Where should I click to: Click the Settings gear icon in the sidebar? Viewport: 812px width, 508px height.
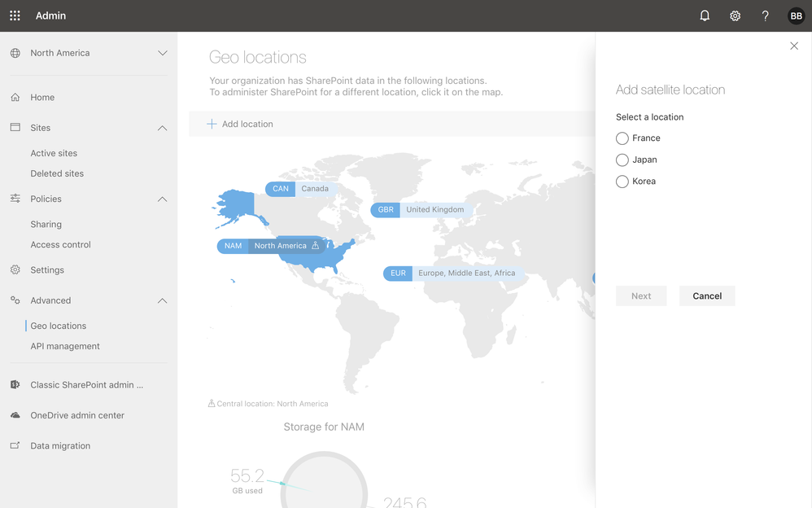[x=15, y=269]
